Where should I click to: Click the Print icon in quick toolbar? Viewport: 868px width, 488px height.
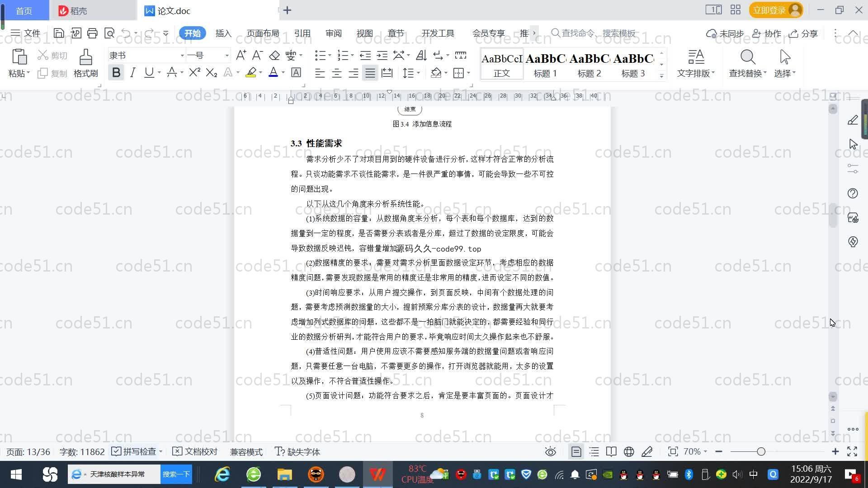[92, 33]
